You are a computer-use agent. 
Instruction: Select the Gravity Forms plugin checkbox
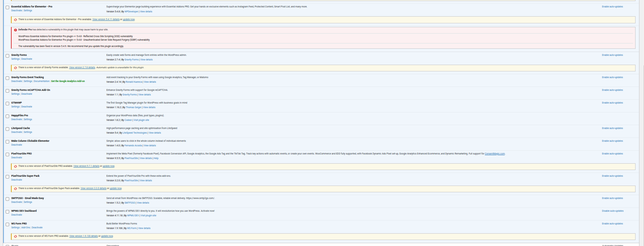[x=7, y=56]
